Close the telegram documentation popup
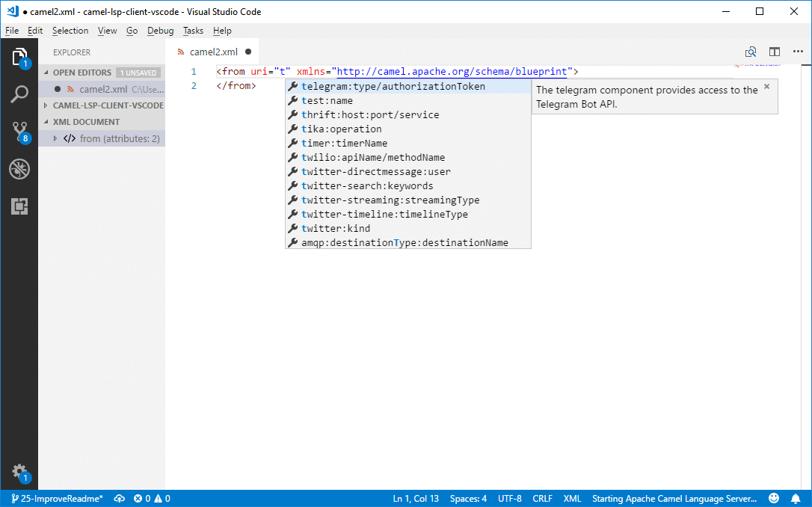The width and height of the screenshot is (812, 507). point(767,87)
